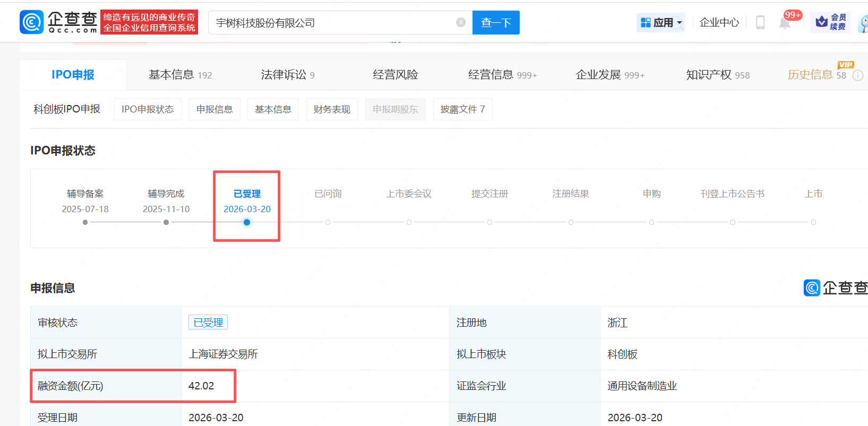This screenshot has height=426, width=868.
Task: Click the 科创板IPO申报 heading label
Action: tap(67, 109)
